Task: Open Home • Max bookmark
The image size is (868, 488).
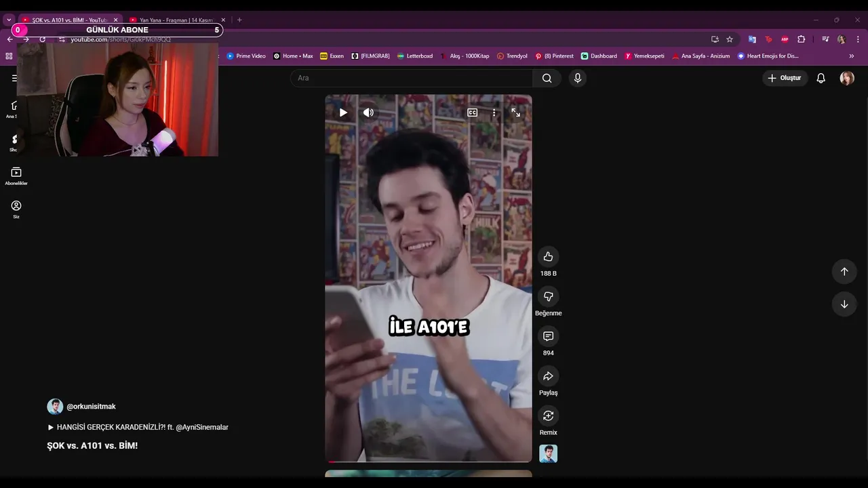Action: pyautogui.click(x=293, y=56)
